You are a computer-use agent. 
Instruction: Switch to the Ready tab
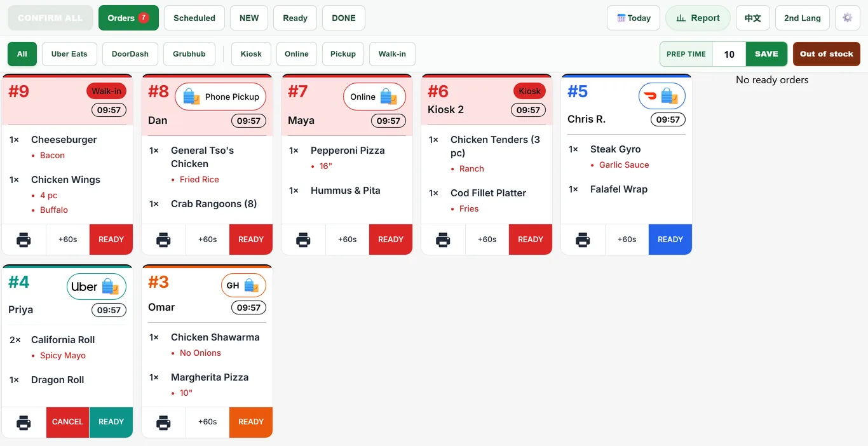(295, 18)
